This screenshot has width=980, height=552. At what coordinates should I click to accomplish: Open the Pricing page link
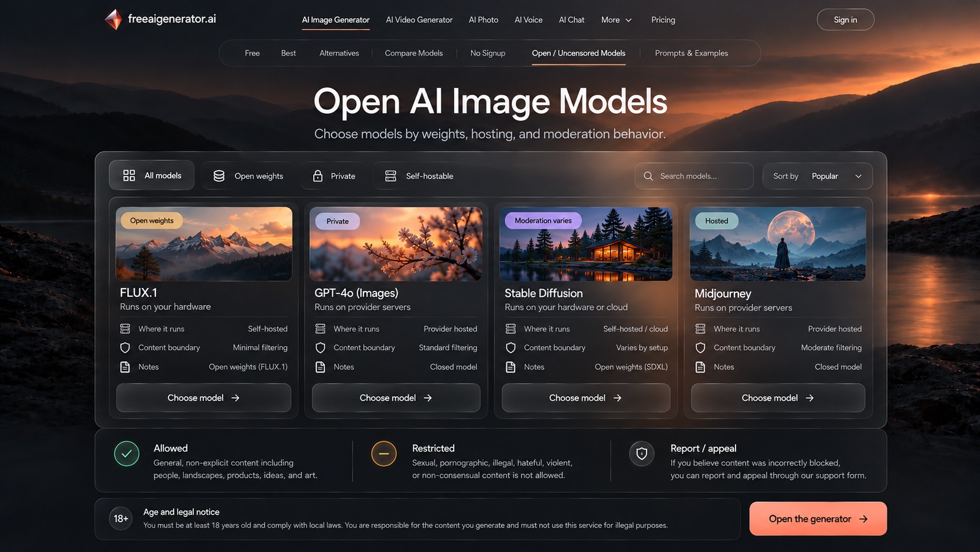[663, 20]
